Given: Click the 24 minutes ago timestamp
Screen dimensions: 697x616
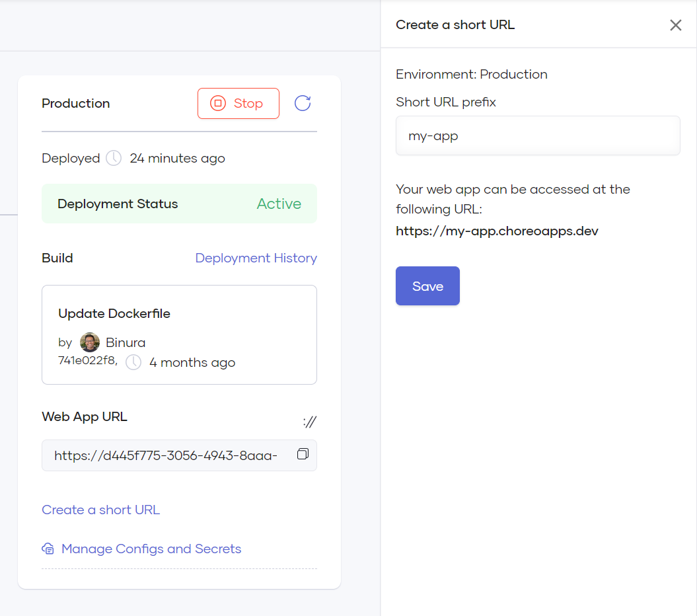Looking at the screenshot, I should pos(177,159).
